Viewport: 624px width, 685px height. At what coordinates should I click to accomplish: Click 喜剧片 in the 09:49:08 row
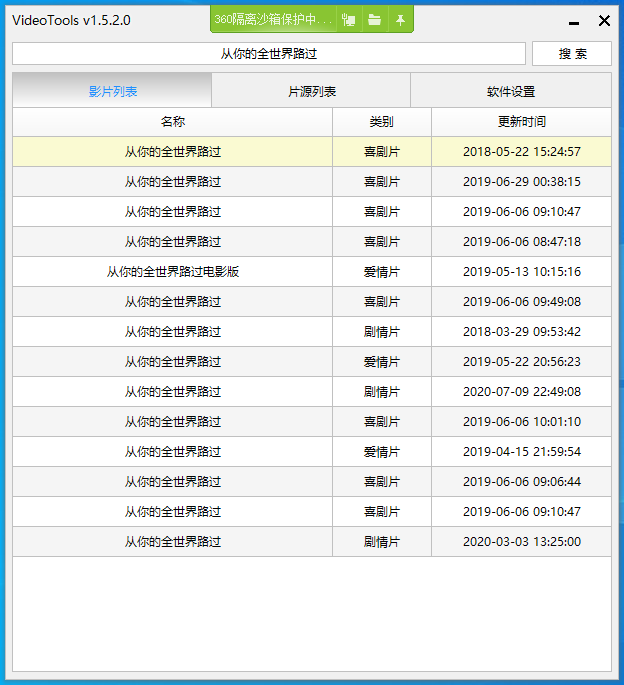[381, 302]
